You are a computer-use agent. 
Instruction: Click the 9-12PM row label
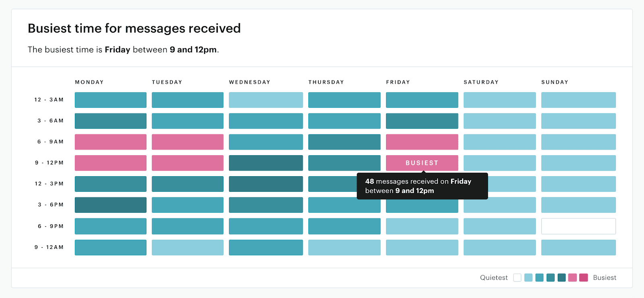tap(49, 163)
